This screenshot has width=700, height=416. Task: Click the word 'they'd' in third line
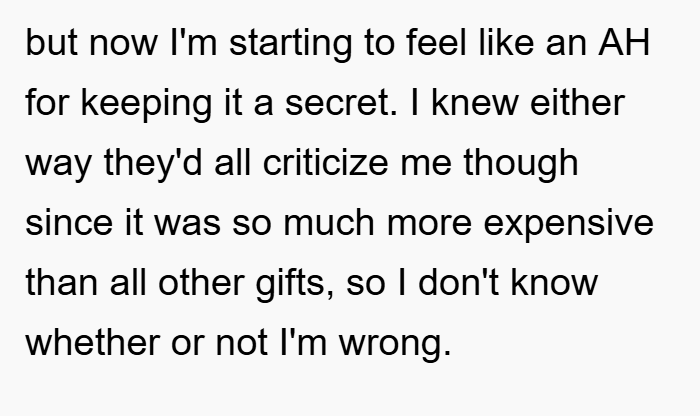(153, 165)
